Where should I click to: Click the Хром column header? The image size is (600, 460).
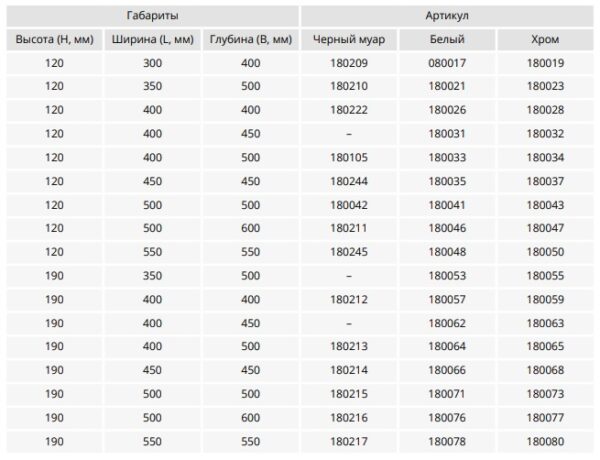pyautogui.click(x=545, y=40)
